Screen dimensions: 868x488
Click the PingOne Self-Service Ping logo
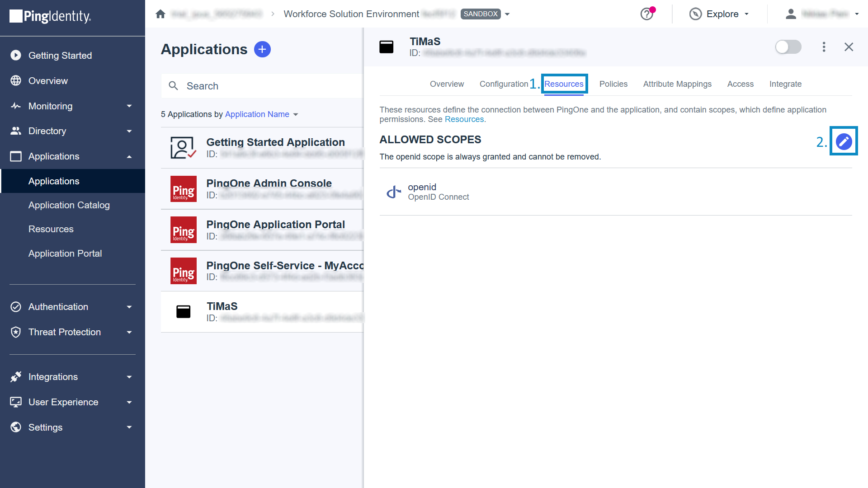click(184, 271)
